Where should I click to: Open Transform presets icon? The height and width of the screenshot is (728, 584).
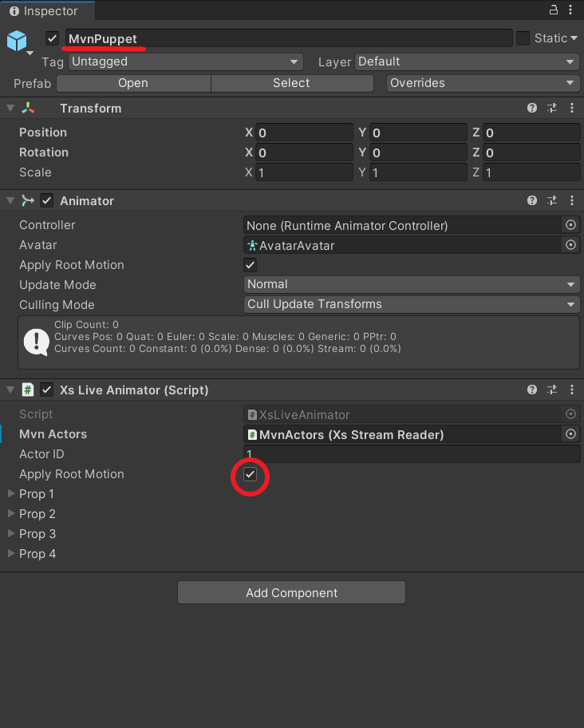coord(552,108)
